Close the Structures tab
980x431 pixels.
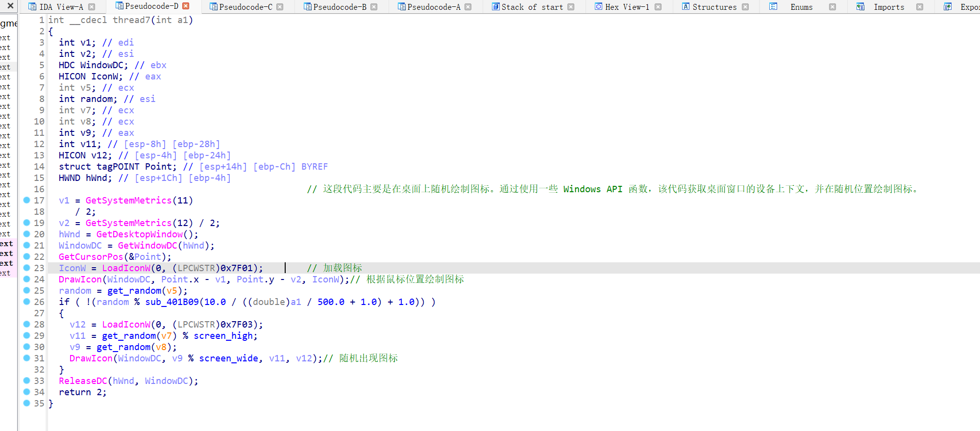pyautogui.click(x=745, y=7)
